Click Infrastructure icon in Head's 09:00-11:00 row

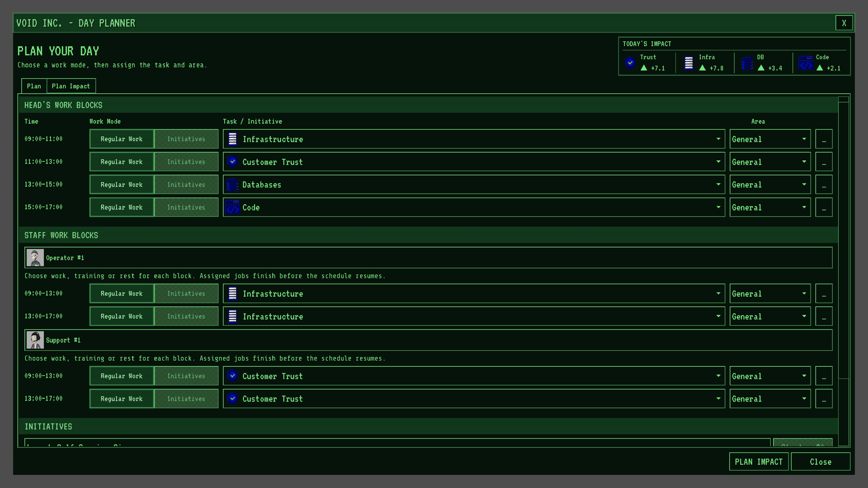point(233,139)
